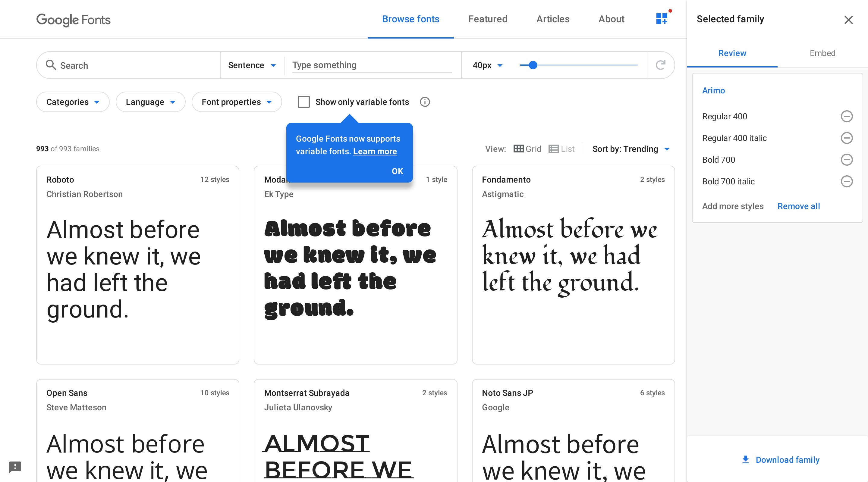
Task: Enable Show only variable fonts checkbox
Action: [x=303, y=102]
